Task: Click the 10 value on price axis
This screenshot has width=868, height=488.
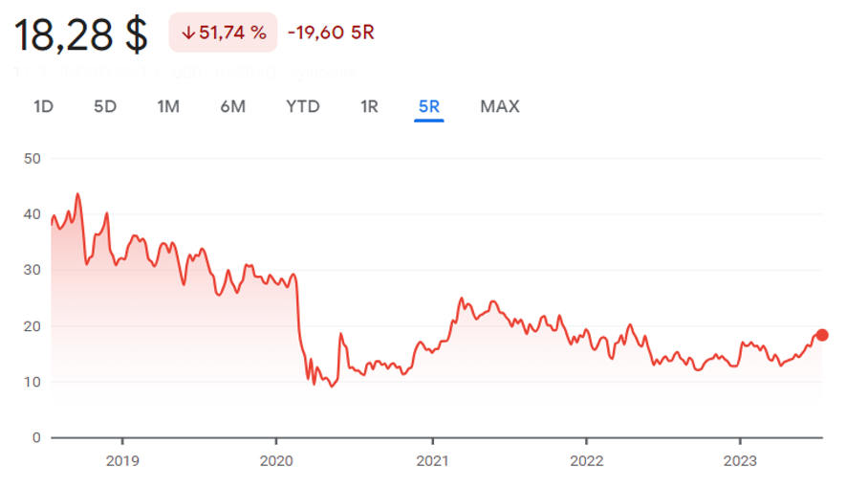Action: pos(32,382)
